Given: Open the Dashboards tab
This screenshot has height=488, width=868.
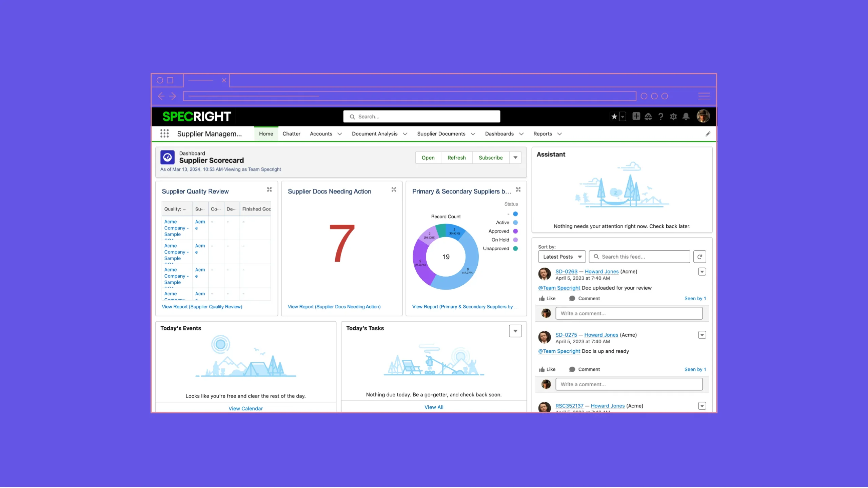Looking at the screenshot, I should (499, 134).
